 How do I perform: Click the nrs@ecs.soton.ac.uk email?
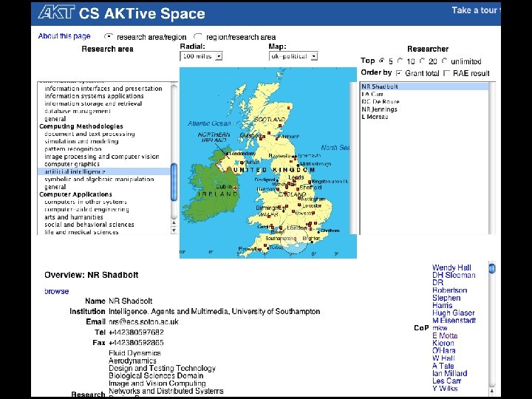[143, 321]
